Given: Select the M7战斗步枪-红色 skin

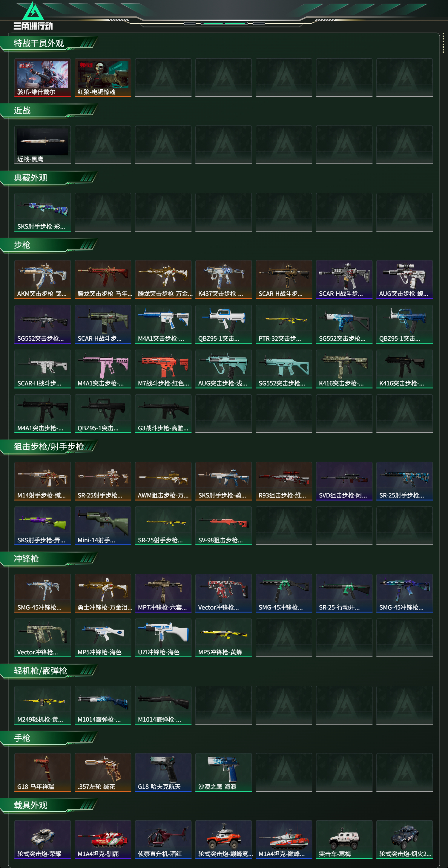Looking at the screenshot, I should point(163,369).
